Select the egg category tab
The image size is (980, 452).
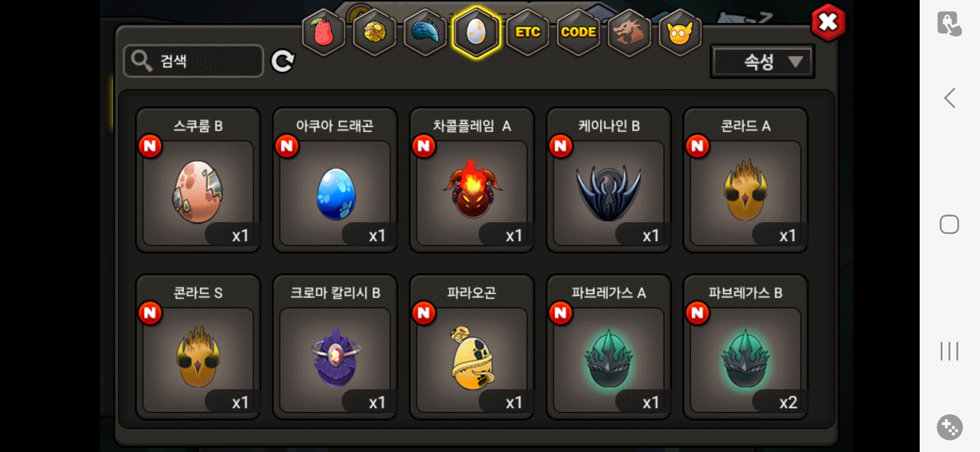point(476,32)
